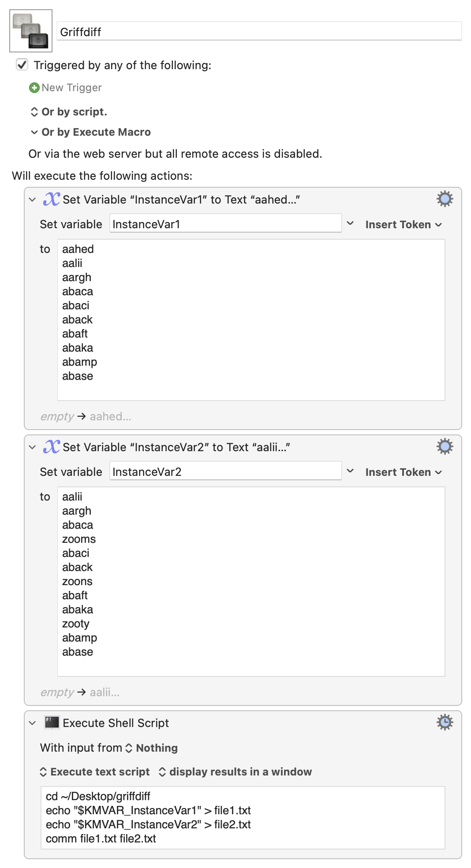Open 'display results in a window' popup
Viewport: 471px width, 868px height.
(x=235, y=772)
